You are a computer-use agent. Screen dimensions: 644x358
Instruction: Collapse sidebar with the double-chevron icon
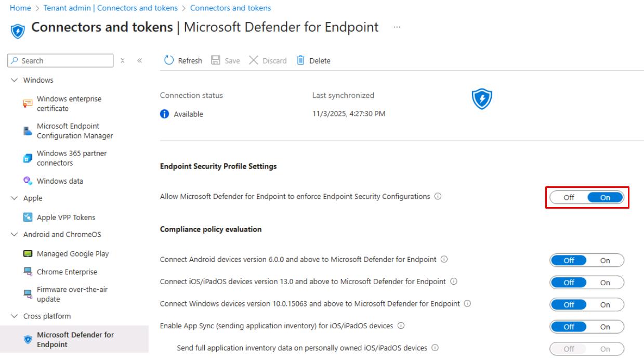(139, 61)
